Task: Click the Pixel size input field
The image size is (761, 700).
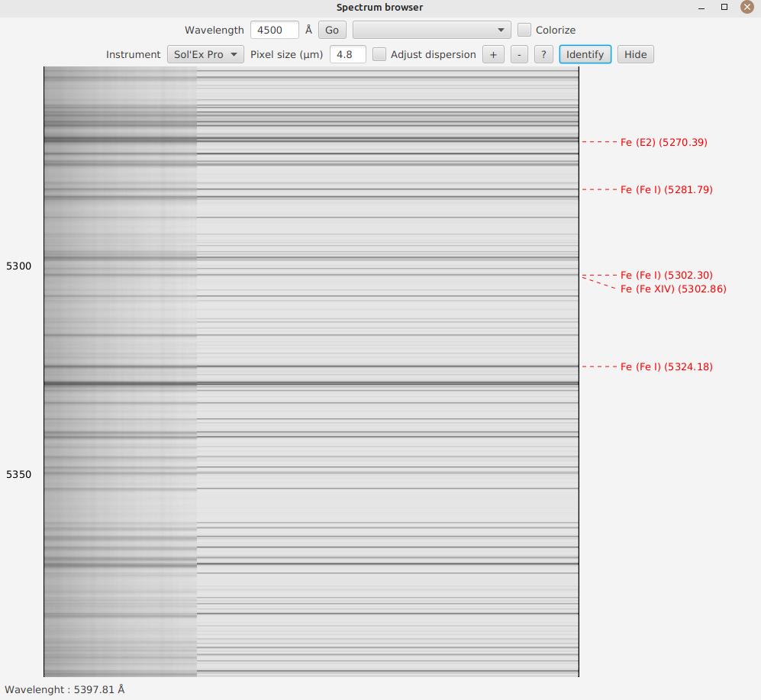Action: (x=347, y=54)
